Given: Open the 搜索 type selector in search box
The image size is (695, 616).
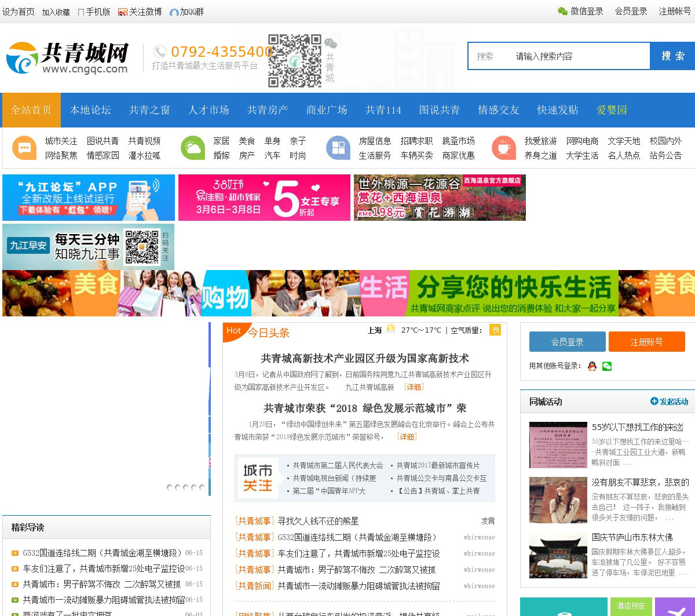Looking at the screenshot, I should 485,56.
